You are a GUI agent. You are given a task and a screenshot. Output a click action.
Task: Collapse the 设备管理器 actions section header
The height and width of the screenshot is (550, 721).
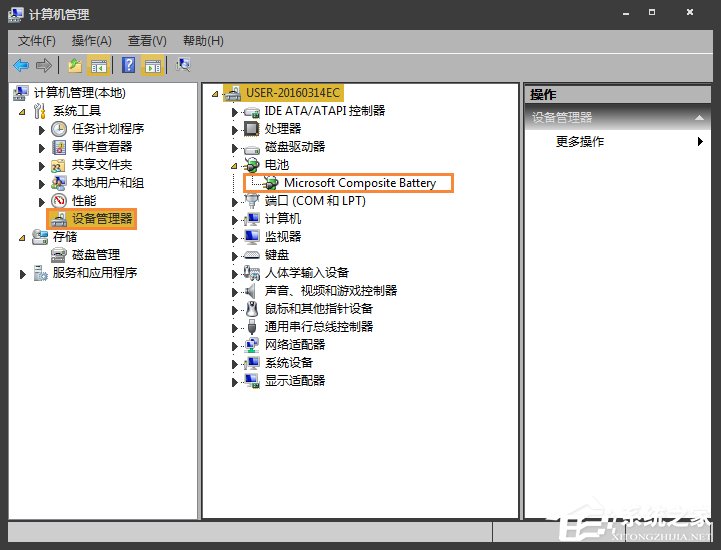coord(618,118)
